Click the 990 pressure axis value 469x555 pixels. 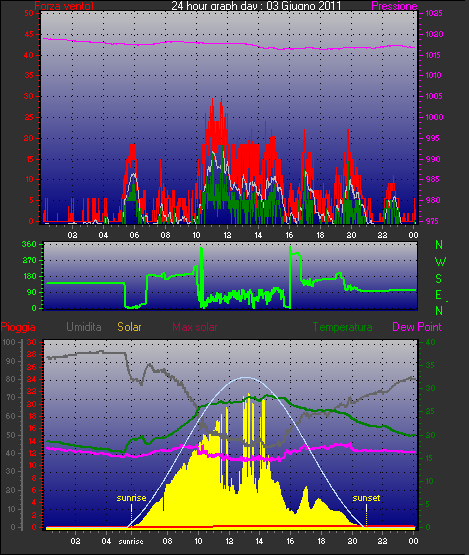(x=432, y=159)
